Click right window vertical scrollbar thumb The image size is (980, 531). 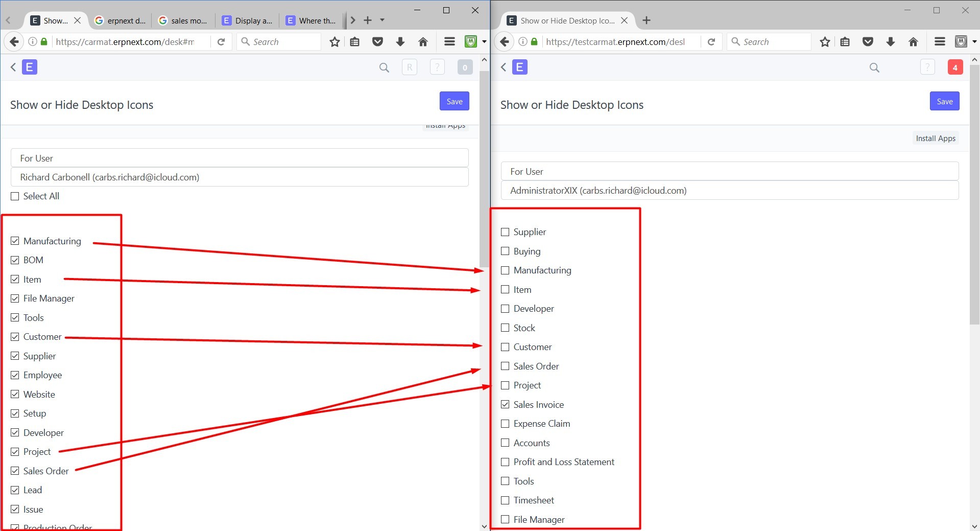(974, 194)
